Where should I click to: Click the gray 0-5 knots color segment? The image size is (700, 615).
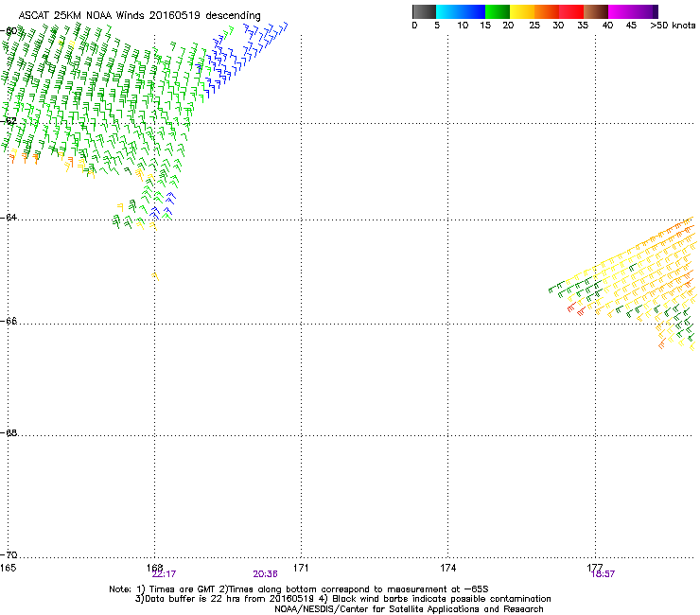coord(424,11)
